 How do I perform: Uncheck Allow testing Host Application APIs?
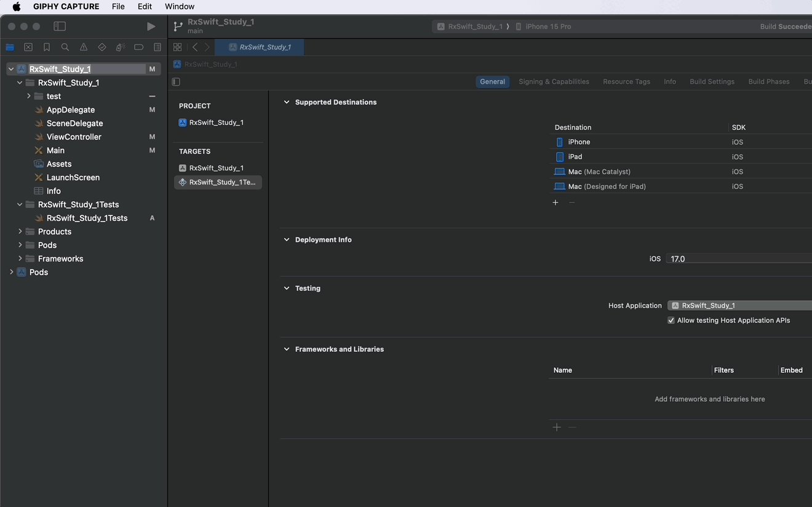click(x=671, y=321)
